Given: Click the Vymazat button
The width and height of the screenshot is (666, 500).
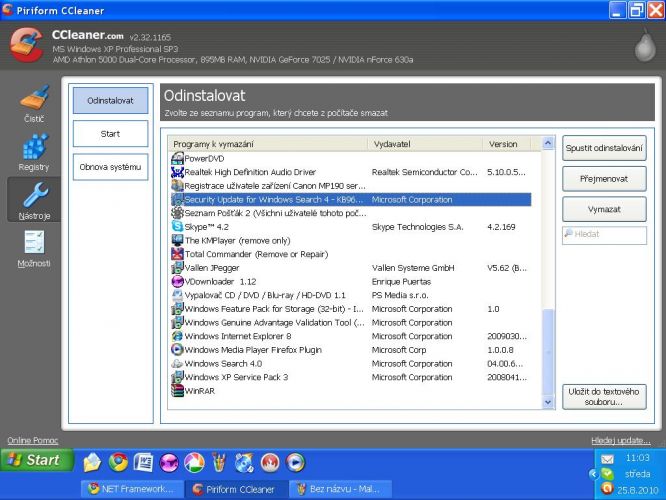Looking at the screenshot, I should click(x=604, y=209).
